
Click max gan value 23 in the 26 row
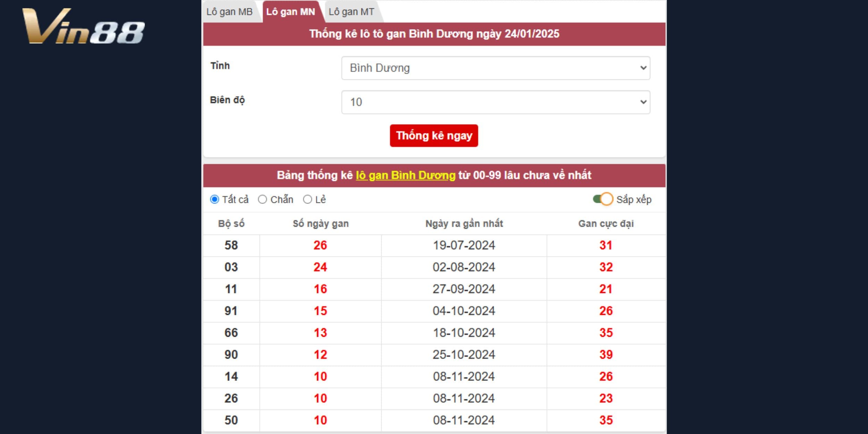pos(606,399)
